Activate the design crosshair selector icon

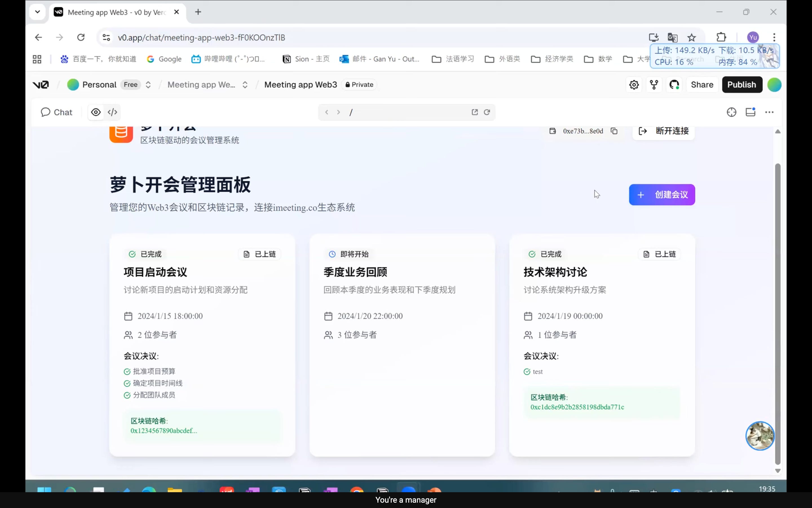click(x=731, y=112)
